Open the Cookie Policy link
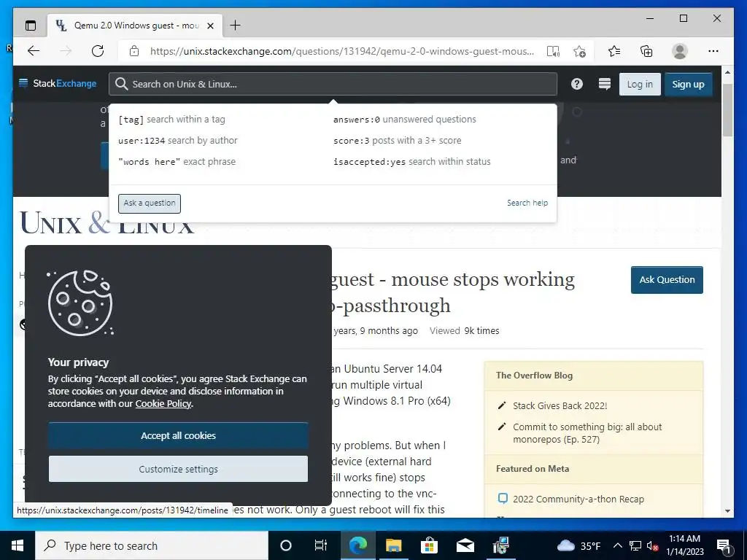The image size is (747, 560). [163, 404]
